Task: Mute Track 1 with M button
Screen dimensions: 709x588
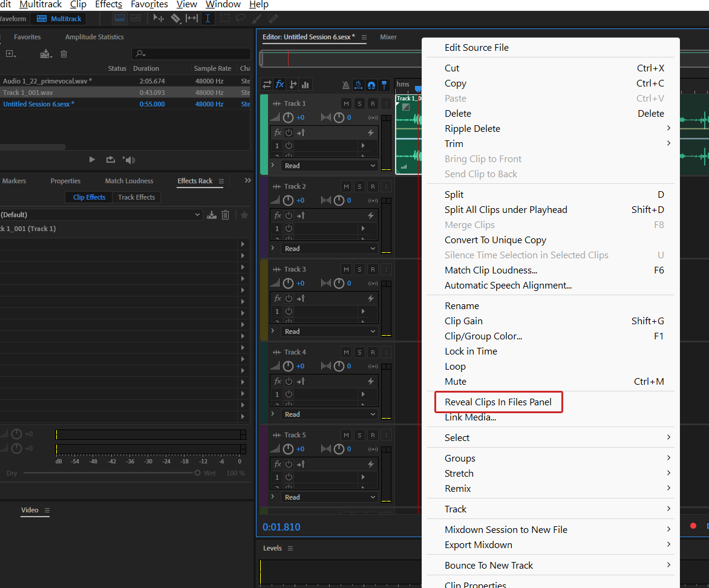Action: (x=346, y=103)
